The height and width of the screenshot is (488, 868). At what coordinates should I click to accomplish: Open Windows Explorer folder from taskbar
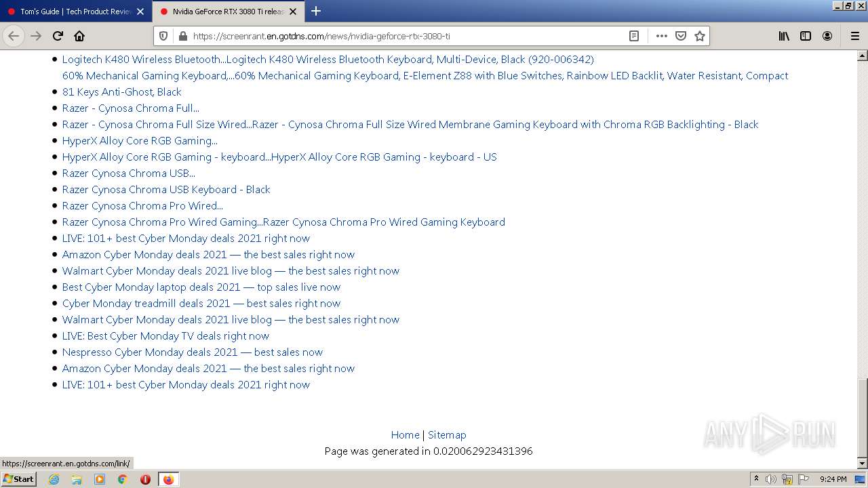pos(77,479)
